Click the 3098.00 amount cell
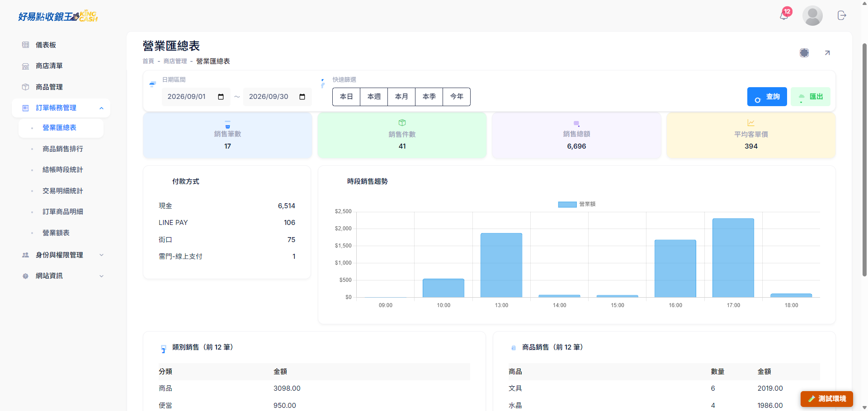 click(x=287, y=388)
